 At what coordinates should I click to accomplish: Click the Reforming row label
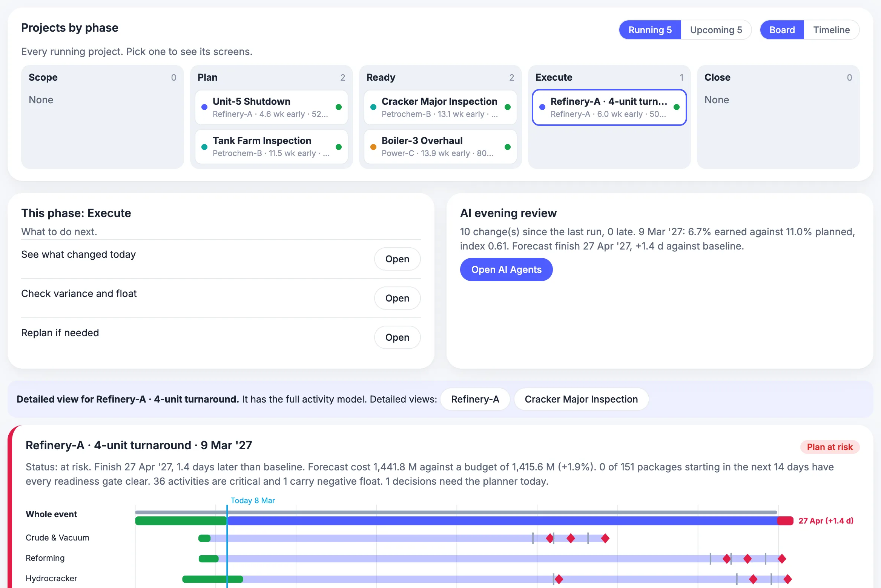pyautogui.click(x=45, y=558)
